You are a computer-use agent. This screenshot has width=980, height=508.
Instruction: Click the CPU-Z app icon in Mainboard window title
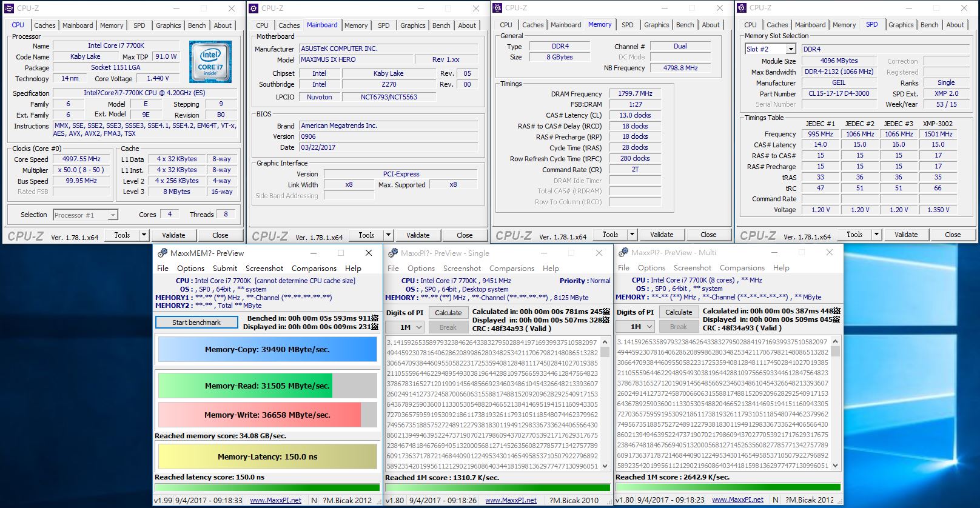pyautogui.click(x=253, y=8)
